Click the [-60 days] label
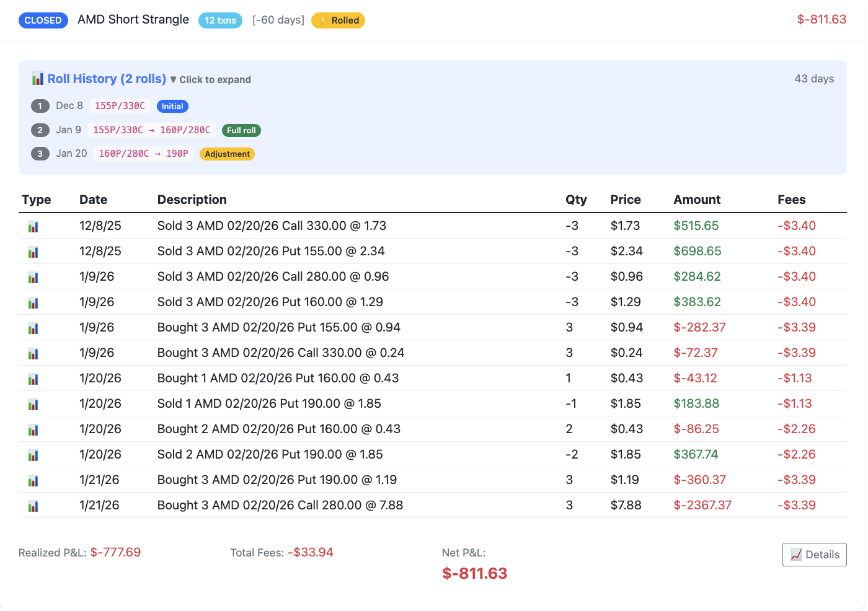Viewport: 868px width, 611px height. pos(278,20)
